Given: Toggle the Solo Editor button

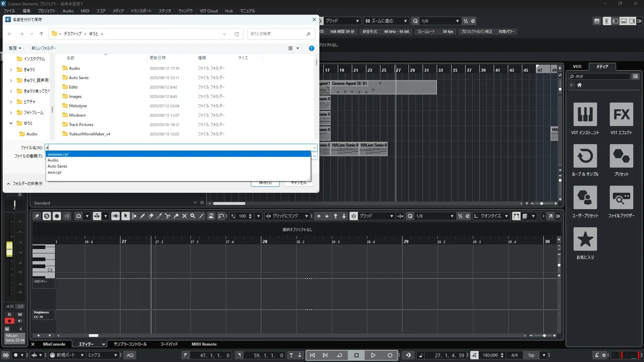Looking at the screenshot, I should tap(47, 216).
